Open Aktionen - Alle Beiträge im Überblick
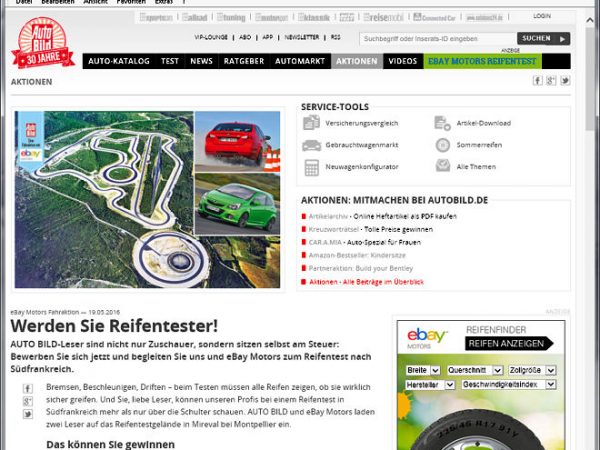Screen dimensions: 600x450 click(x=367, y=282)
